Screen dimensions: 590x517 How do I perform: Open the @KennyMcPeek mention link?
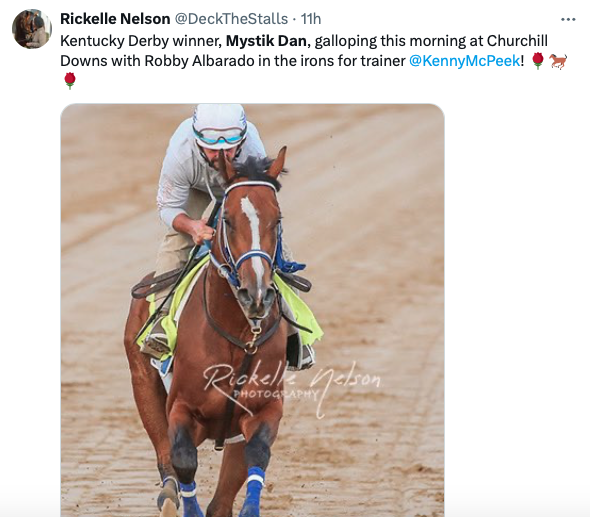[x=465, y=61]
